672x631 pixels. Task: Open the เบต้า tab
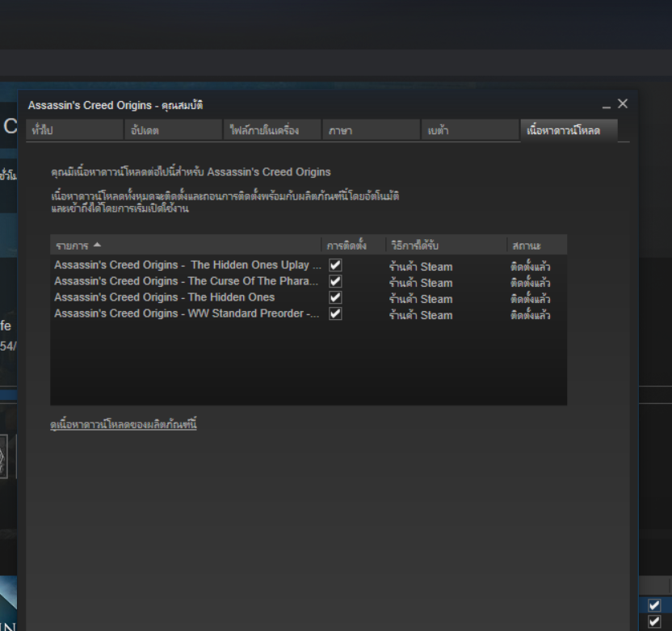(x=470, y=130)
